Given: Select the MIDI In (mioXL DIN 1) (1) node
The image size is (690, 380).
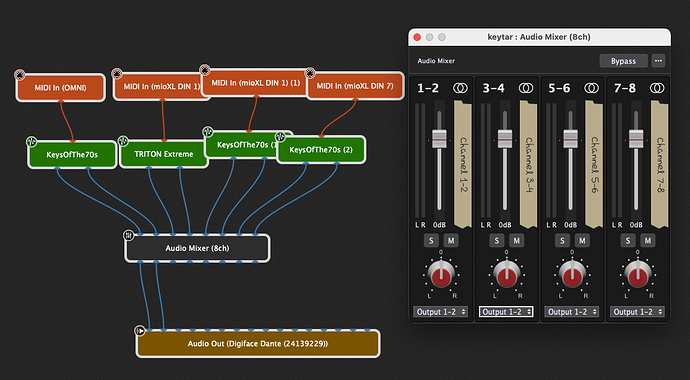Looking at the screenshot, I should pyautogui.click(x=256, y=83).
